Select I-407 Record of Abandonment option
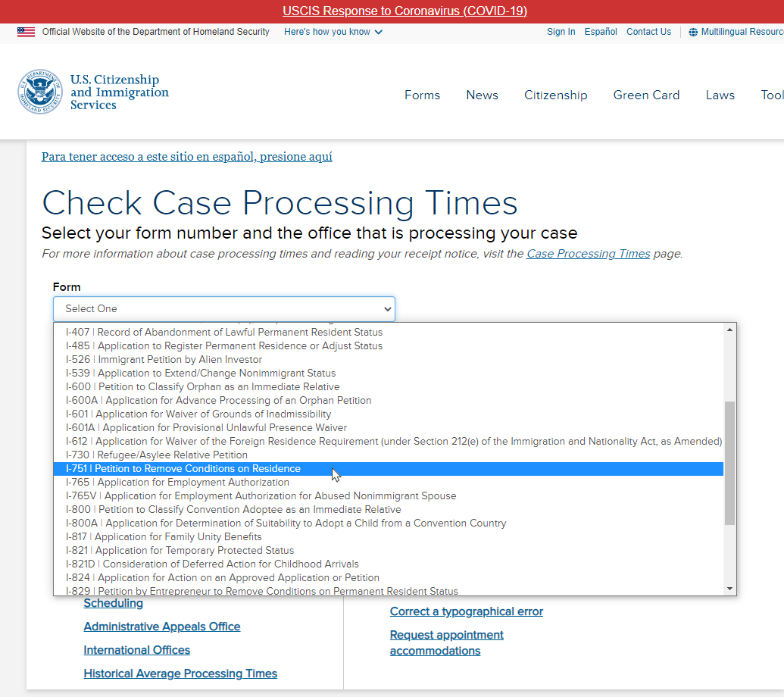784x697 pixels. pos(389,332)
